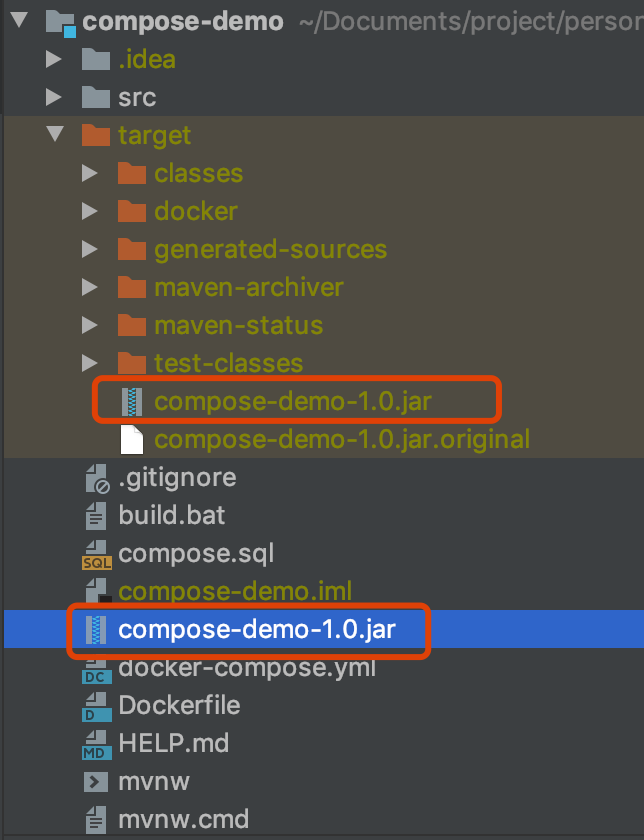Select the maven-archiver folder
The image size is (644, 840).
(249, 288)
